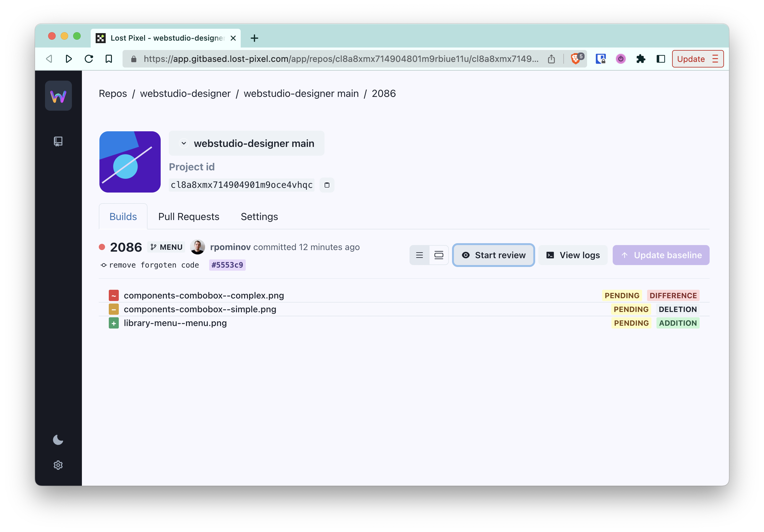764x532 pixels.
Task: Open components-combobox--complex.png difference row
Action: pos(204,295)
